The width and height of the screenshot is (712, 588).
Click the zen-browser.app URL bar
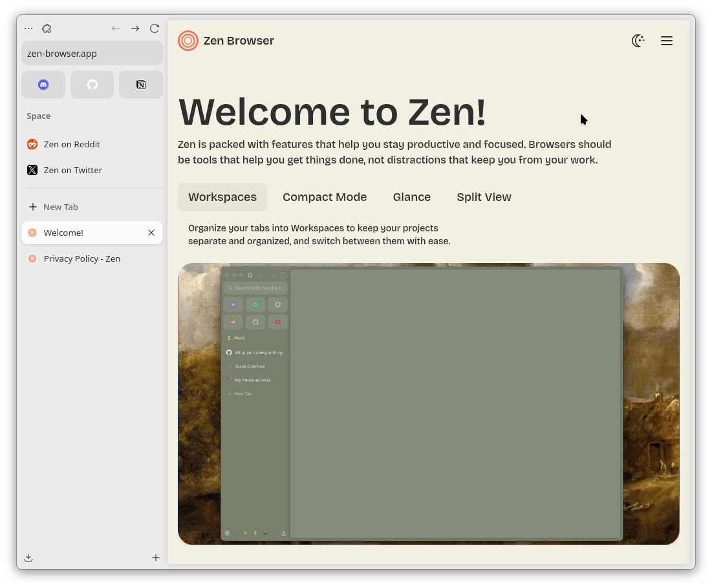pos(92,53)
